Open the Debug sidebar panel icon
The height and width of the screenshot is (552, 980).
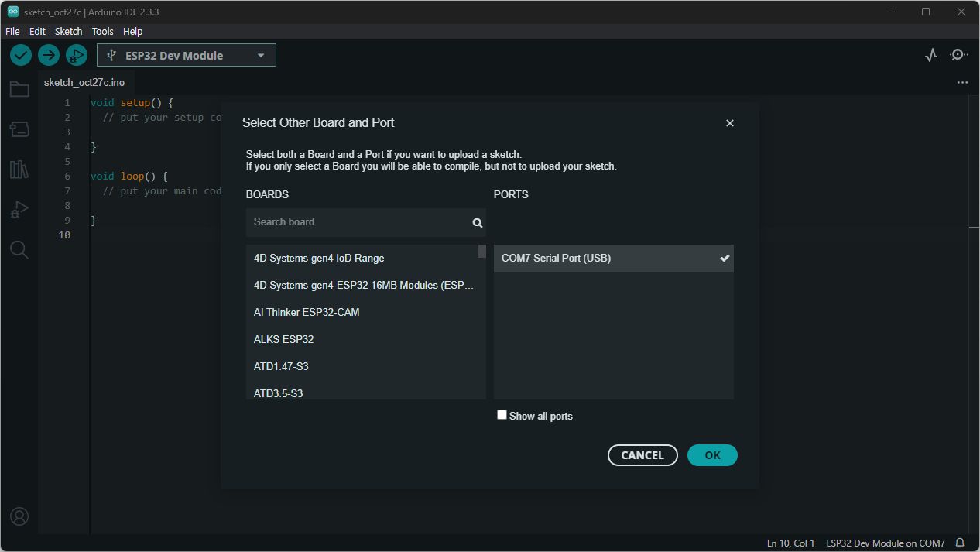[19, 210]
